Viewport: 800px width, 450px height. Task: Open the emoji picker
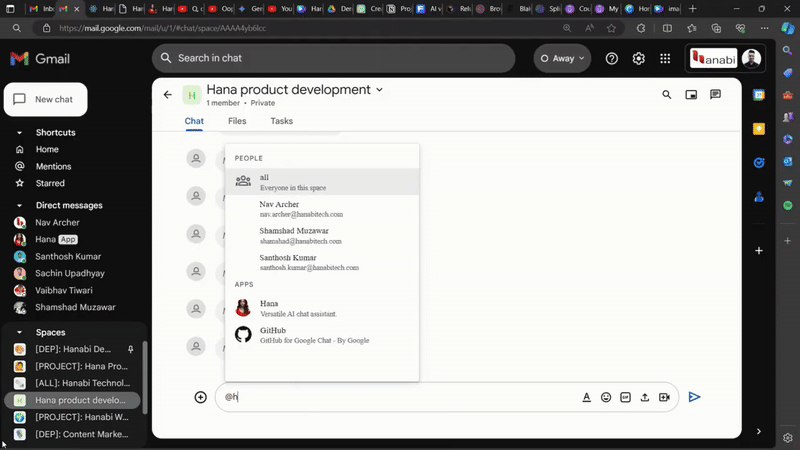(606, 397)
